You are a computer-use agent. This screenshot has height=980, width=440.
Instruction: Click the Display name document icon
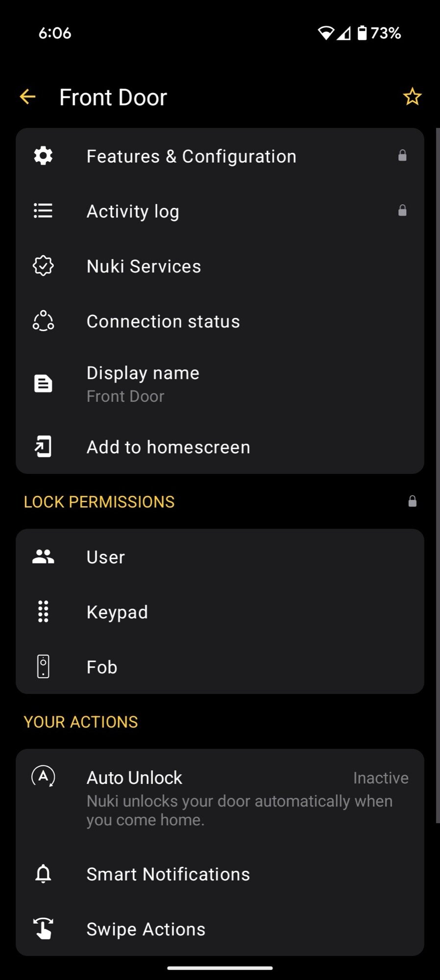coord(43,384)
